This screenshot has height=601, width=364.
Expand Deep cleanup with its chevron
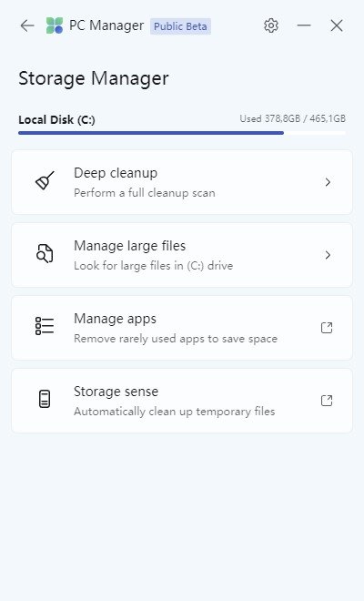click(328, 182)
